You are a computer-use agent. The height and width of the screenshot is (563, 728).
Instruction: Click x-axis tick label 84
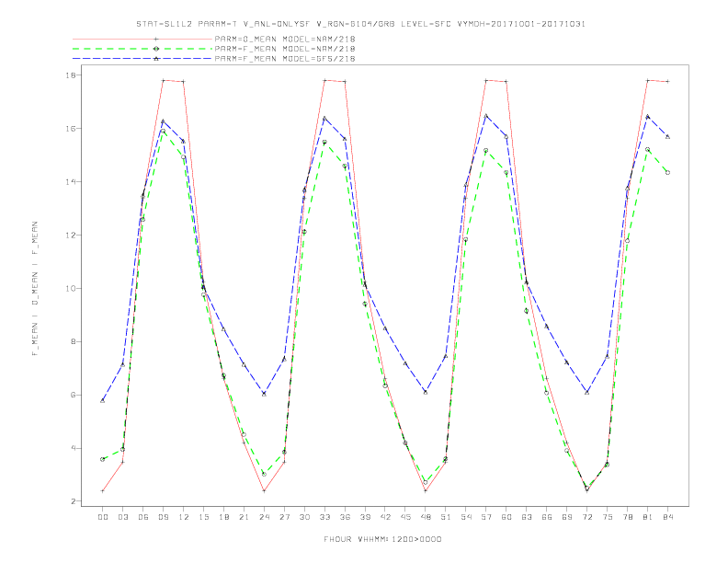click(667, 517)
